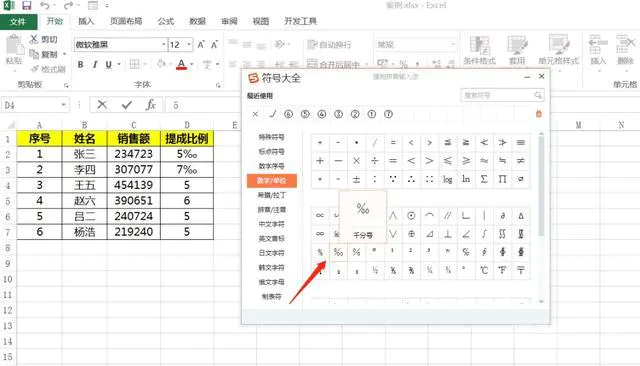This screenshot has width=640, height=366.
Task: Cut the selection with 剪切
Action: click(44, 39)
